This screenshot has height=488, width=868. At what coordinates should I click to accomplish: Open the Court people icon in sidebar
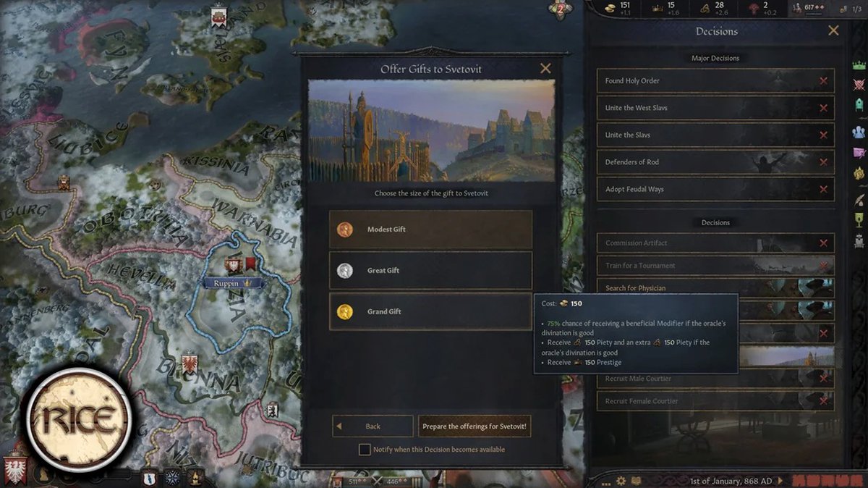tap(859, 131)
